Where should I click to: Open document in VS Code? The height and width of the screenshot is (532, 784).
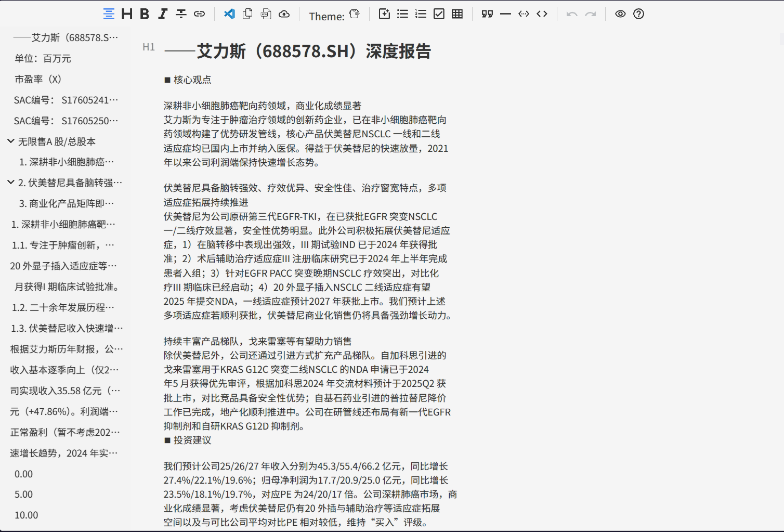pos(229,14)
